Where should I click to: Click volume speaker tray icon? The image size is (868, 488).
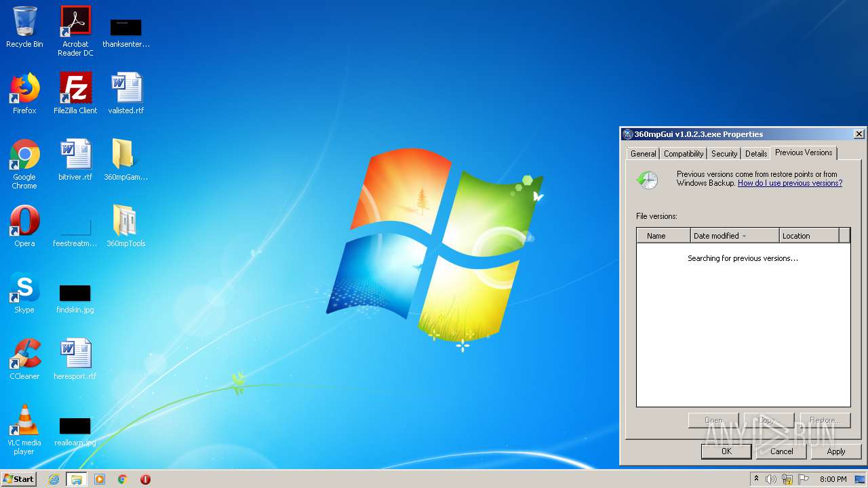point(771,479)
